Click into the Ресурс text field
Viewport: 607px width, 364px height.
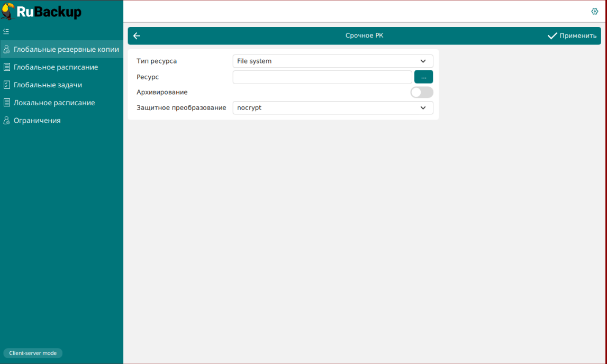click(322, 77)
